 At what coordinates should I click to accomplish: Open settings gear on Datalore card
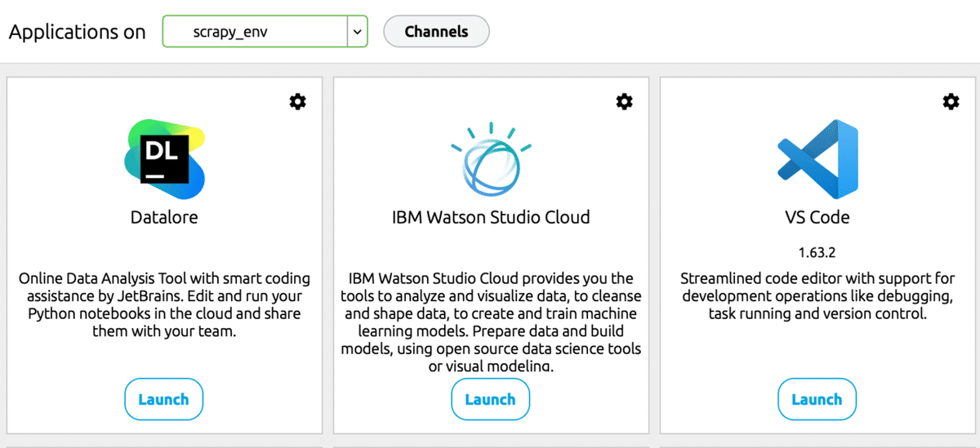click(298, 101)
